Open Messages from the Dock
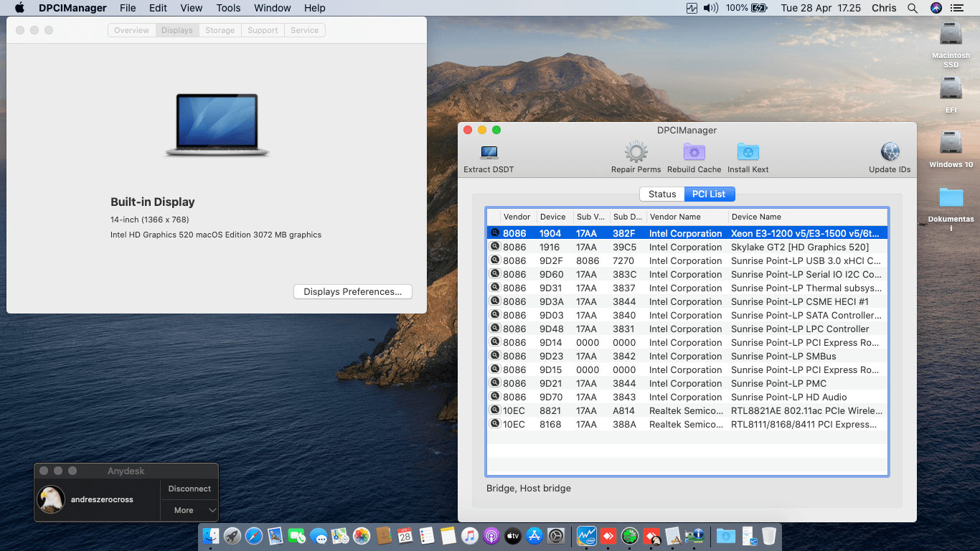The height and width of the screenshot is (551, 980). [x=319, y=536]
